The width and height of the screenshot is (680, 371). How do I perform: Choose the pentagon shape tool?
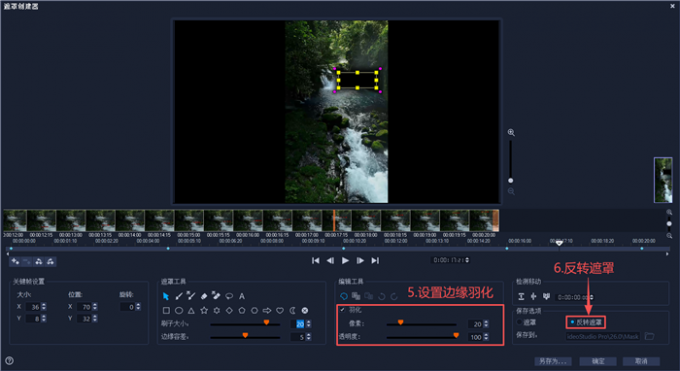pyautogui.click(x=242, y=311)
